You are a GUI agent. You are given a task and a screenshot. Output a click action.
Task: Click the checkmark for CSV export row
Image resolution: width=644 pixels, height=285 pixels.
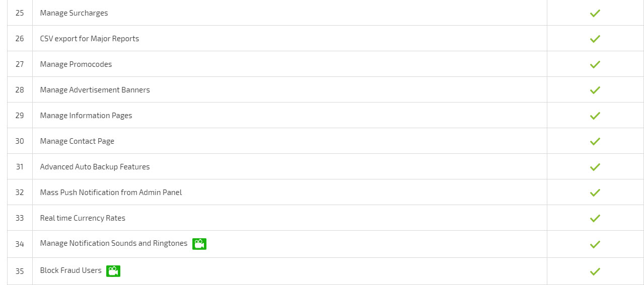point(595,39)
